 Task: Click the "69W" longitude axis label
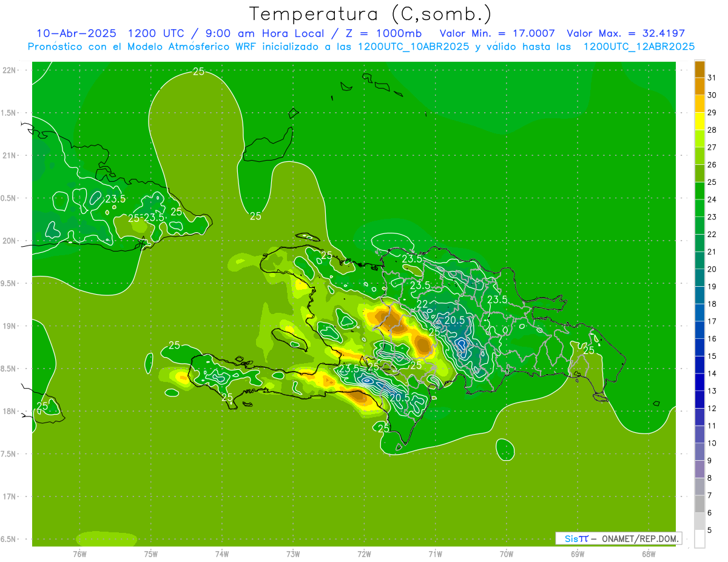[578, 554]
